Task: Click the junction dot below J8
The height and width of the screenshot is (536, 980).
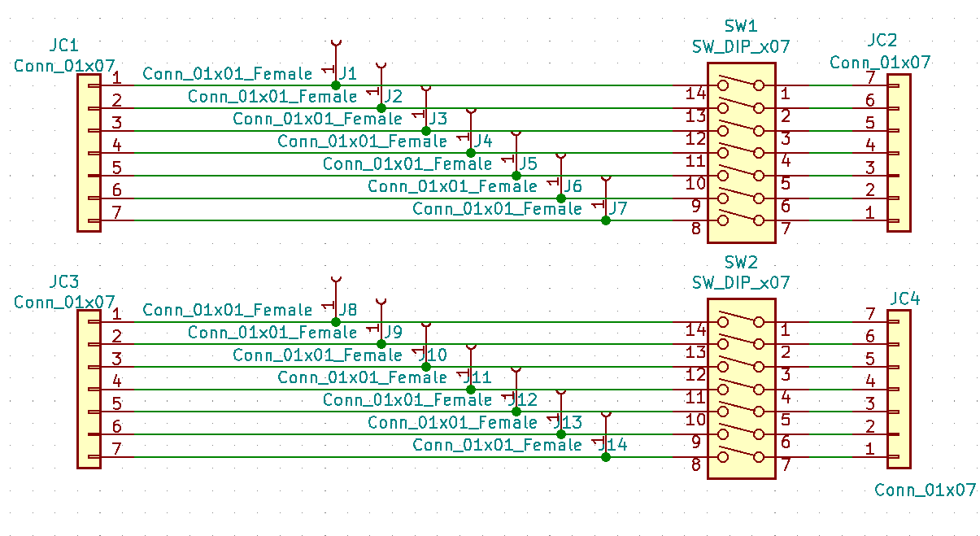Action: click(336, 321)
